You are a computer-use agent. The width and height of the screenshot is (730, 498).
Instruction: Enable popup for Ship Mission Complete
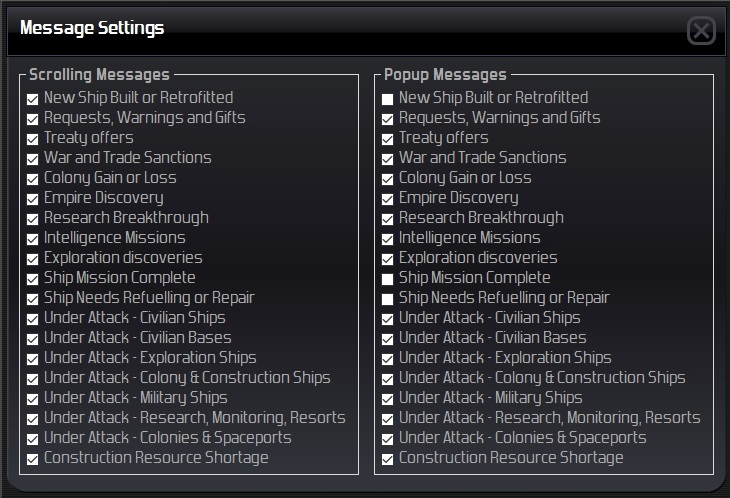[x=388, y=279]
